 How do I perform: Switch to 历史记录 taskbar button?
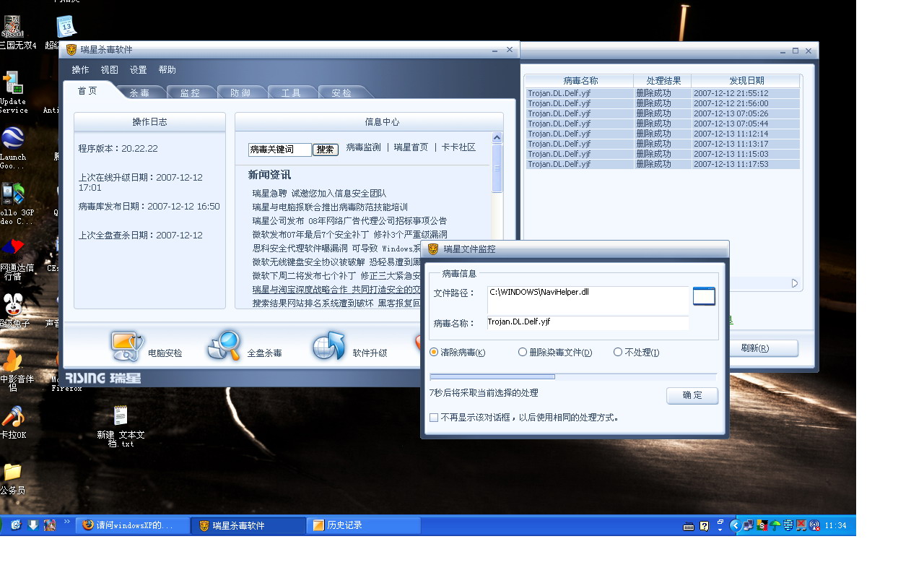point(364,525)
